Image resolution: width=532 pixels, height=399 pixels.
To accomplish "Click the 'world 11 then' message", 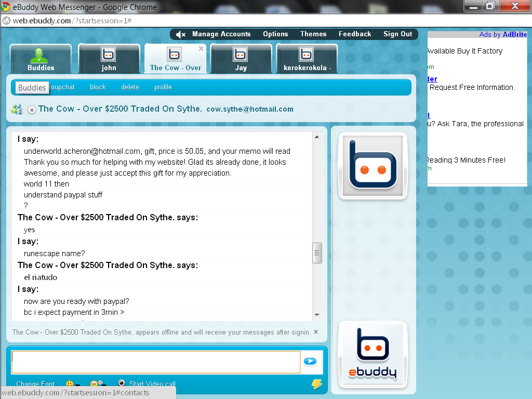I will pos(46,184).
